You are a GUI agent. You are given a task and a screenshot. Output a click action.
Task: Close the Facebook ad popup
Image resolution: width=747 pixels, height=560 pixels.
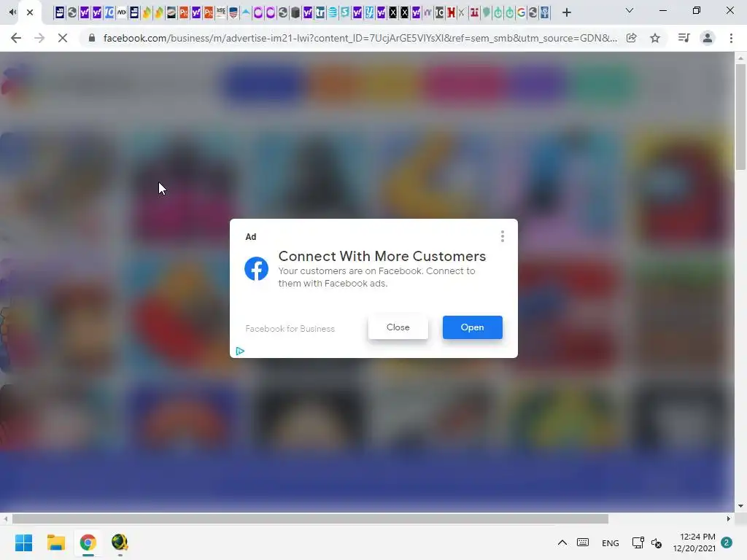[x=398, y=327]
